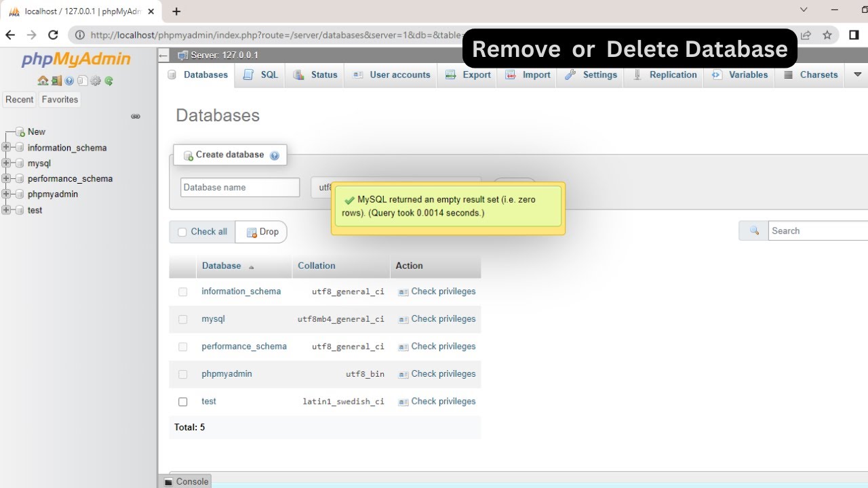Open the Console panel
The image size is (868, 488).
(x=186, y=481)
